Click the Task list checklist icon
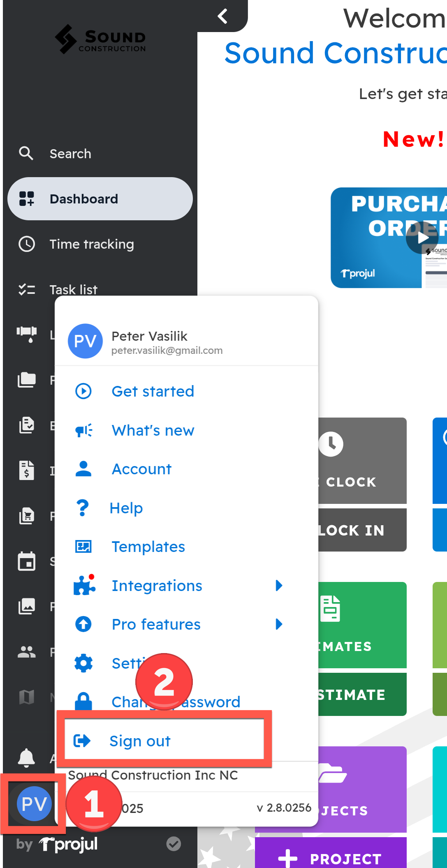Viewport: 447px width, 868px height. click(27, 290)
